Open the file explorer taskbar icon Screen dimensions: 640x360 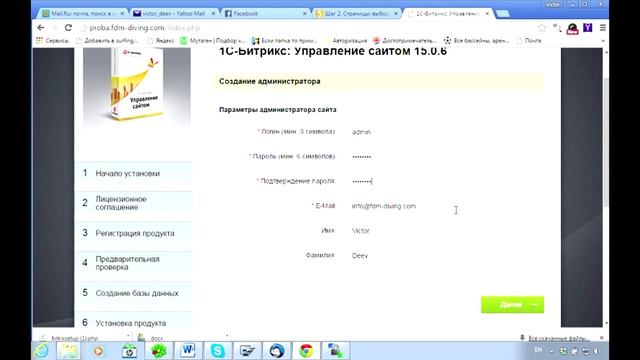point(68,351)
